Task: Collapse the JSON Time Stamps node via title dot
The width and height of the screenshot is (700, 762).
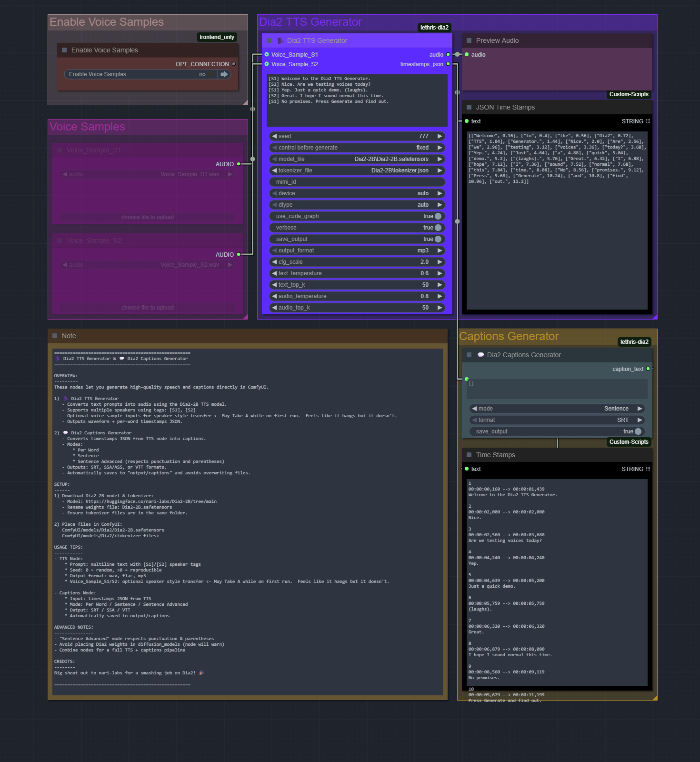Action: click(469, 107)
